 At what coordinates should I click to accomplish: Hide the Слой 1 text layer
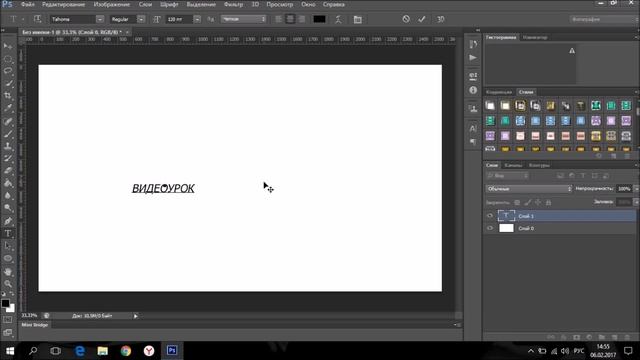click(490, 216)
